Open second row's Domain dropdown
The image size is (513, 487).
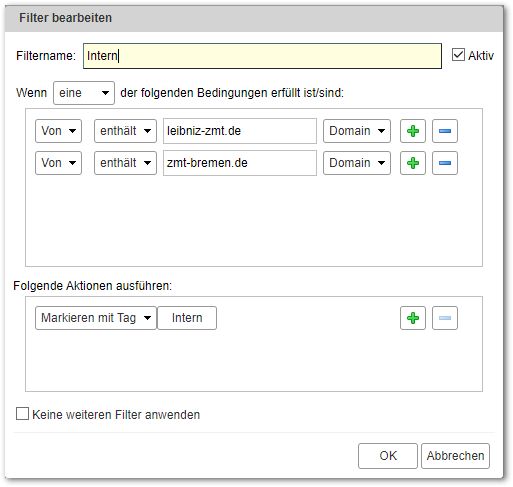(x=357, y=163)
